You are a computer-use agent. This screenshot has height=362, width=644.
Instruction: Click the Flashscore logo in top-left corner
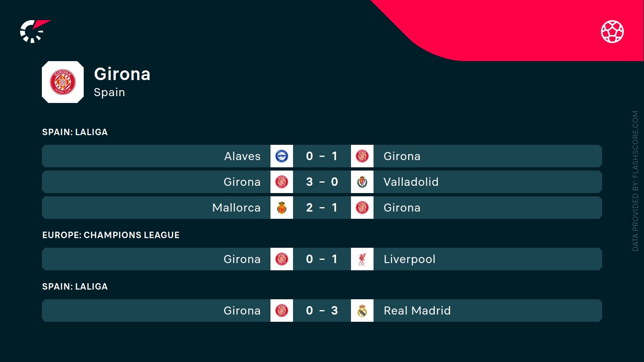pos(34,31)
